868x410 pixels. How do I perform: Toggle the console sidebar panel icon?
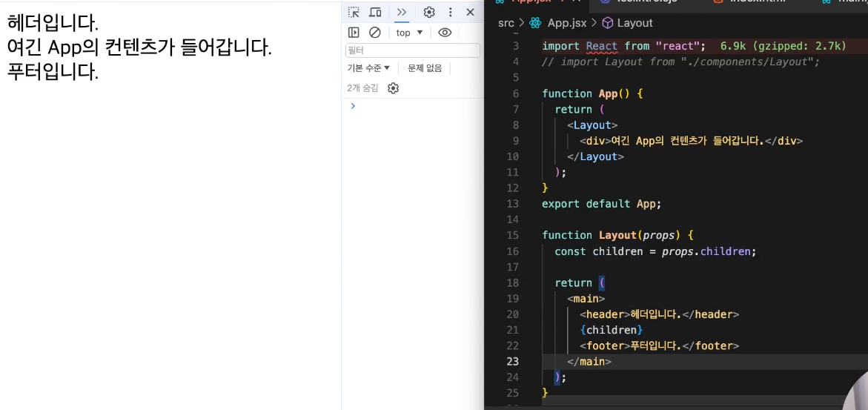pyautogui.click(x=353, y=32)
